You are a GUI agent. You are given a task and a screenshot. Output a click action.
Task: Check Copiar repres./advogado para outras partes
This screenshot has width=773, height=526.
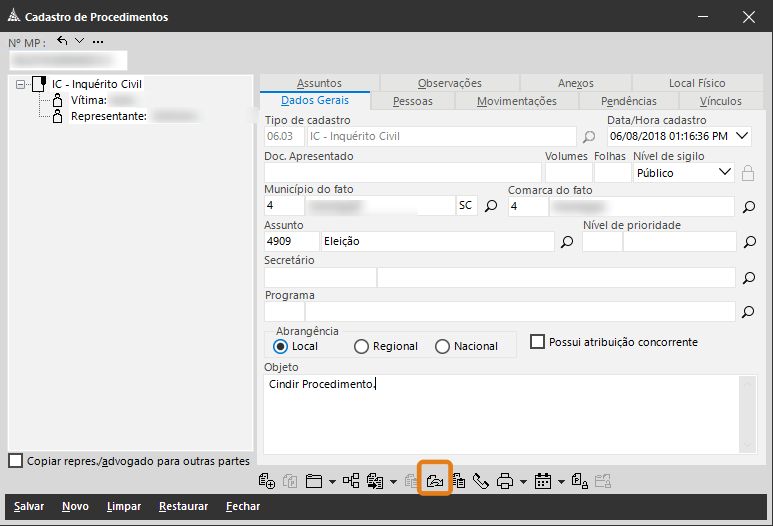pos(16,461)
